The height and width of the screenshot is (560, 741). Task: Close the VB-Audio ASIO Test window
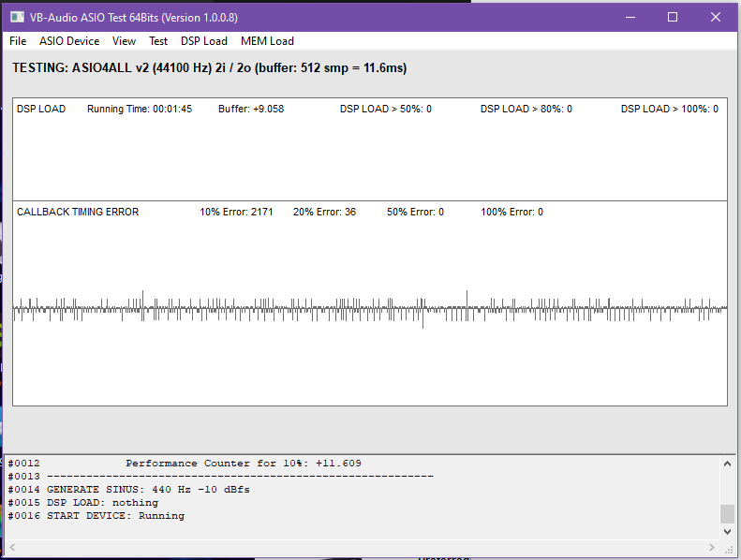(716, 17)
